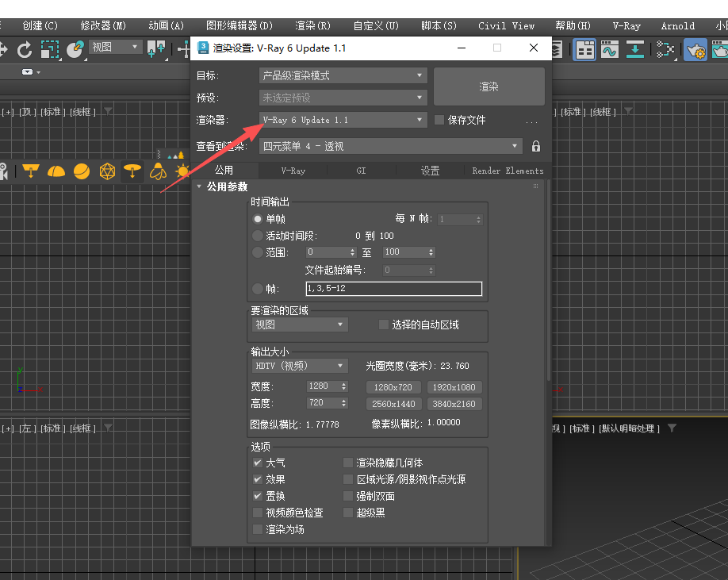The image size is (728, 580).
Task: Enable 渲染隐藏几何体 checkbox
Action: 348,463
